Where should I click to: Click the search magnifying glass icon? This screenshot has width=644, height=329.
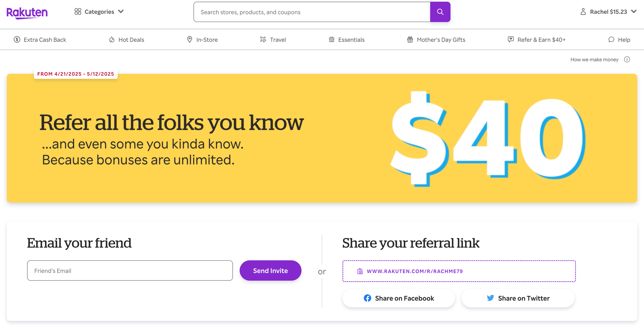(x=440, y=12)
